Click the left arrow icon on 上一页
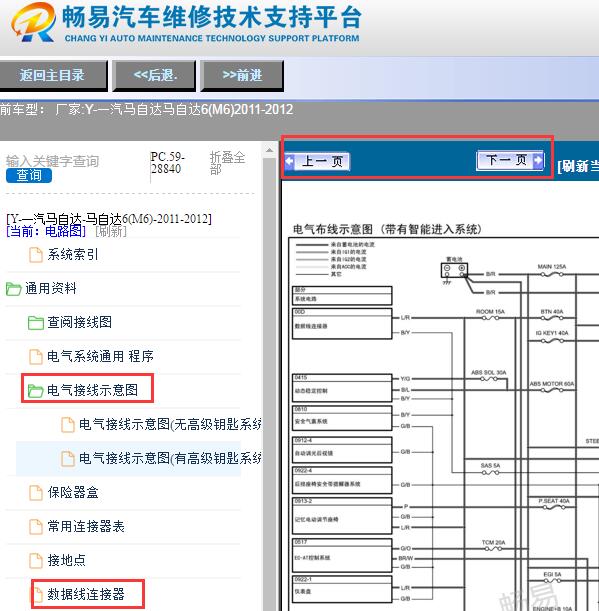Screen dimensions: 599x611 point(290,161)
